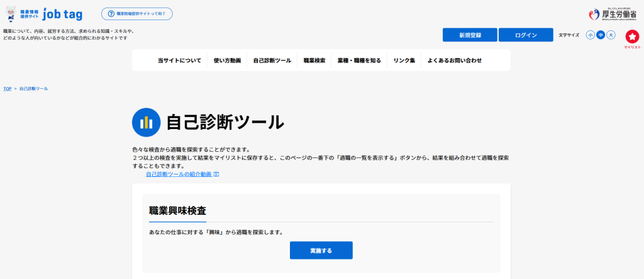Start the 職業興味検査 with 実施する

(x=321, y=251)
